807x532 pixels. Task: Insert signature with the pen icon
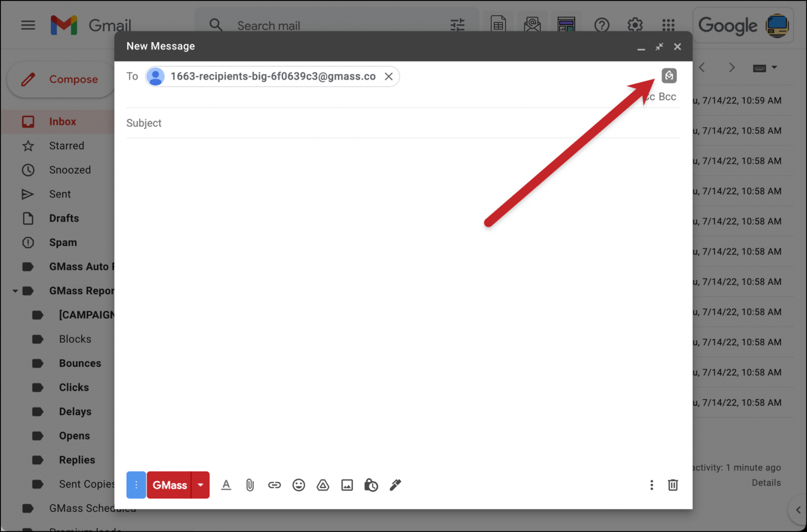tap(395, 485)
